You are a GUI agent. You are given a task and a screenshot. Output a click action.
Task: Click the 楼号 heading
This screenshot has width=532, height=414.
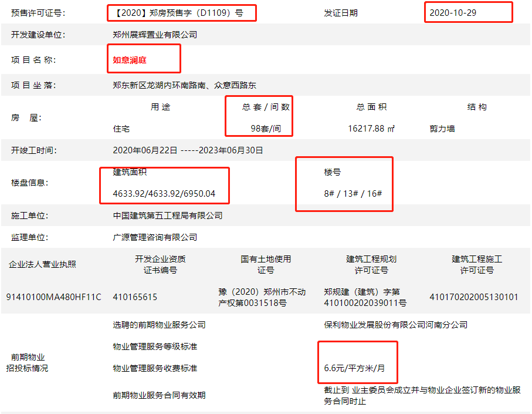pos(332,172)
